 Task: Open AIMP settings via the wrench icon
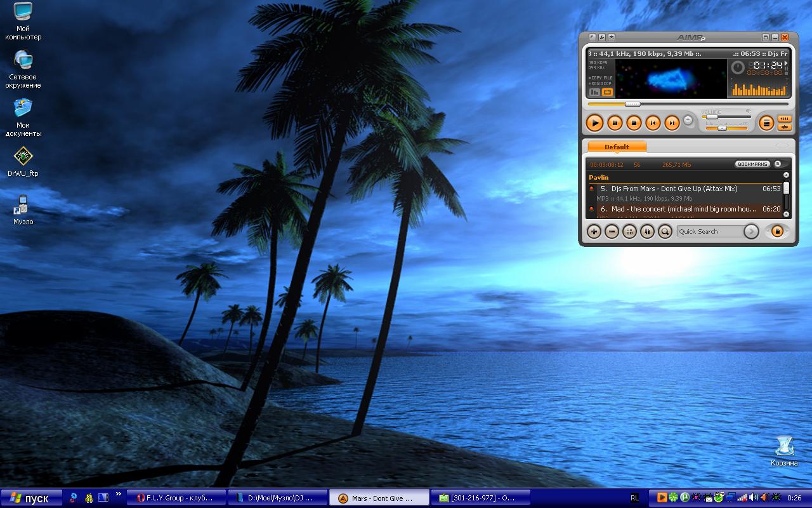pyautogui.click(x=602, y=37)
